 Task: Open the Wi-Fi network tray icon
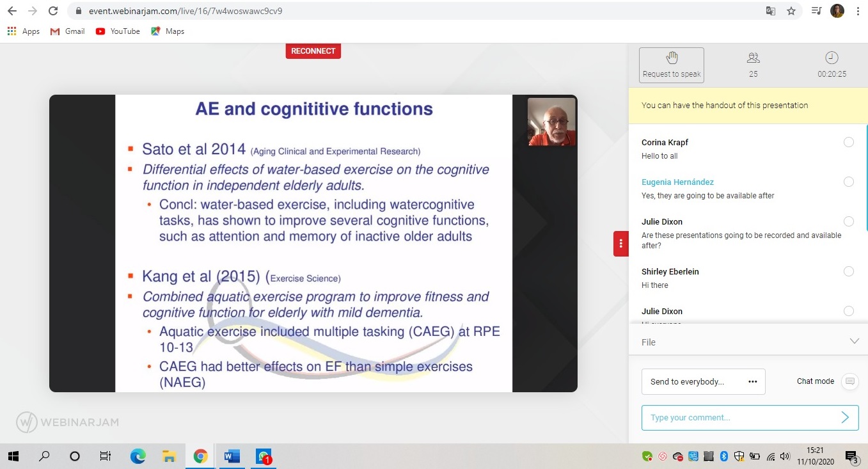tap(771, 456)
